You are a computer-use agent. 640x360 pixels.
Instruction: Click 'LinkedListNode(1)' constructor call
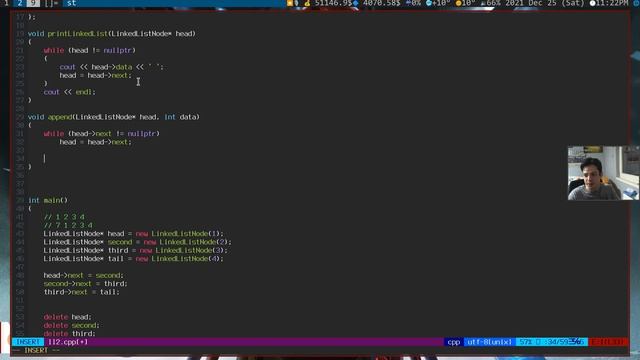click(185, 233)
